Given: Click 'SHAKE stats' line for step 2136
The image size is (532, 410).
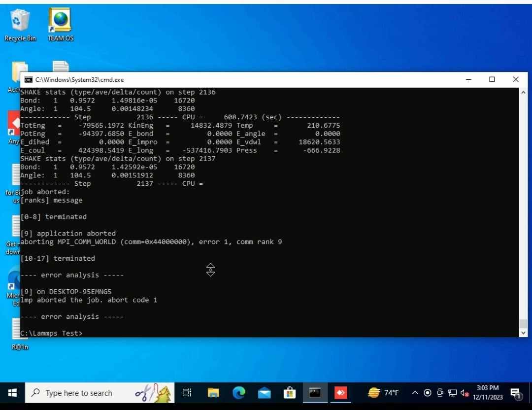Looking at the screenshot, I should (118, 92).
